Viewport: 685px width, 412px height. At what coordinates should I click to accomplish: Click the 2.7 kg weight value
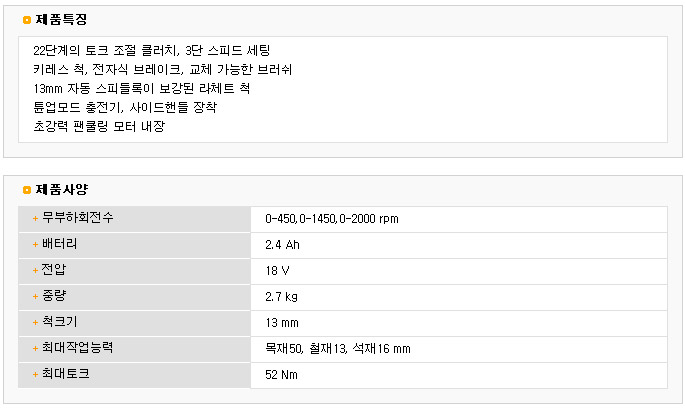pos(281,297)
